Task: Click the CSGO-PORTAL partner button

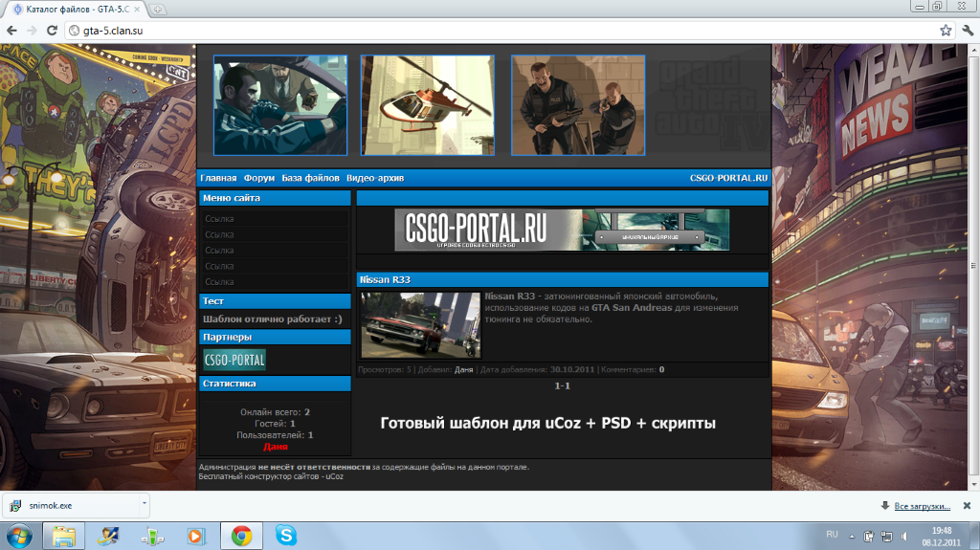Action: coord(234,360)
